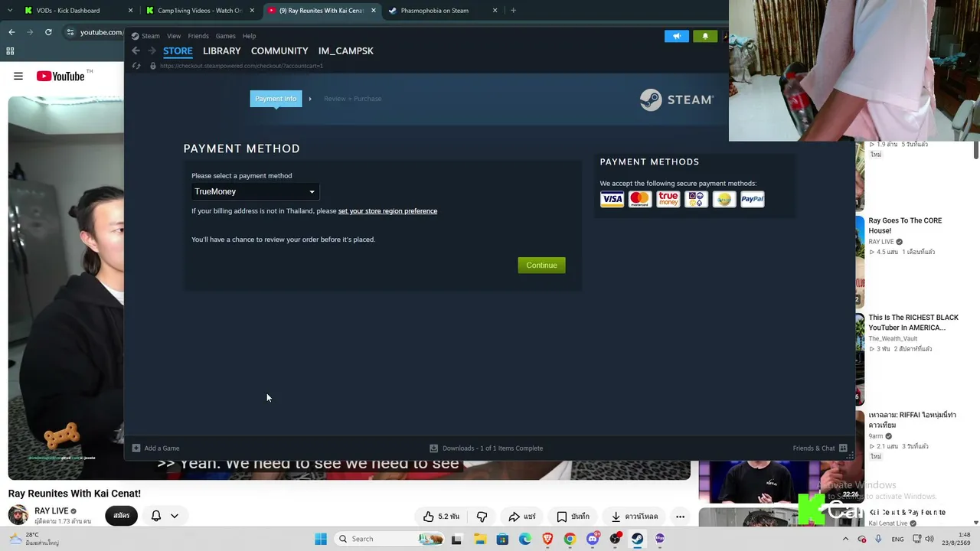
Task: Open 'Ray Goes To The CORE House!' video
Action: 905,226
